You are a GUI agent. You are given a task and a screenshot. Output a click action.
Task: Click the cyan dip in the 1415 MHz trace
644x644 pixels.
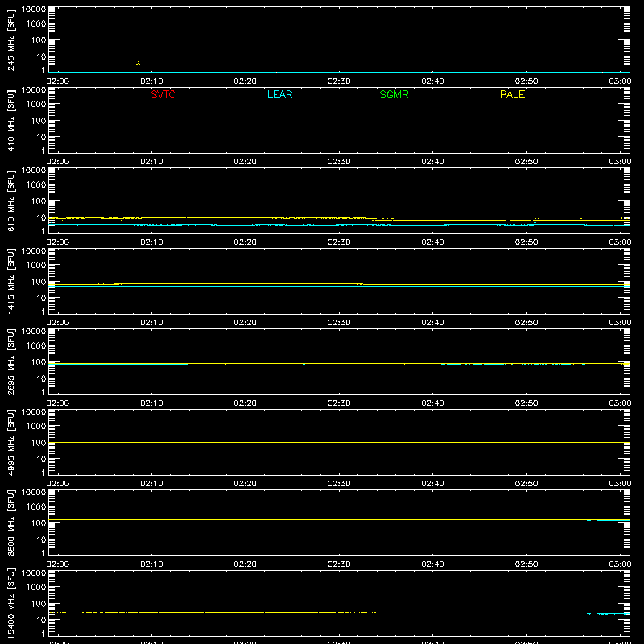(x=375, y=287)
